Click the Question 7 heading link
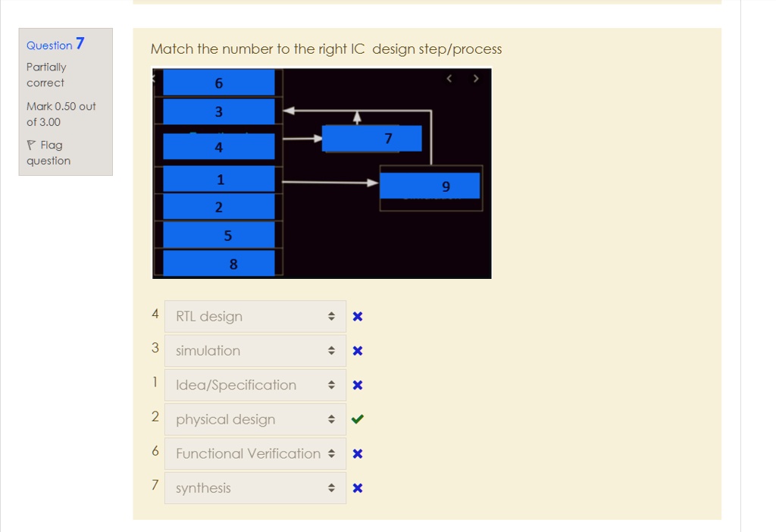Screen dimensions: 776x532 (53, 45)
